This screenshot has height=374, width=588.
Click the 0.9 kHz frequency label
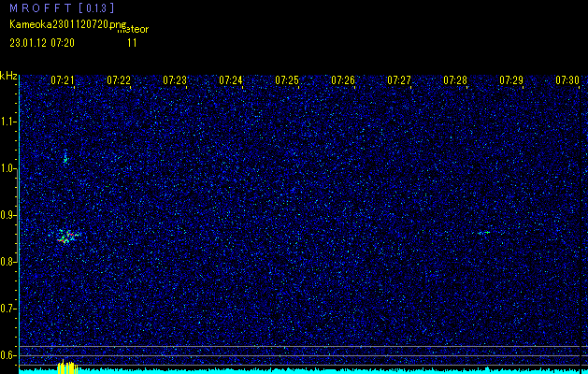(x=8, y=215)
